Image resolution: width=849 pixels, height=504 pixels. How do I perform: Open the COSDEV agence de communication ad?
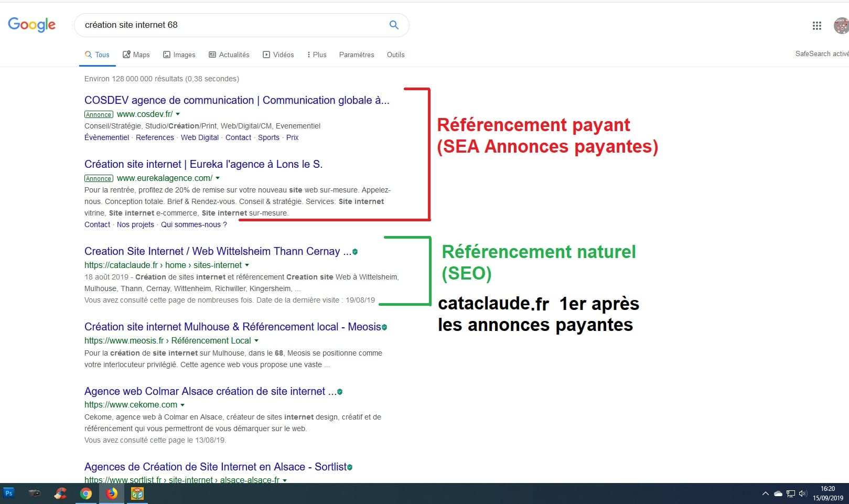click(237, 100)
